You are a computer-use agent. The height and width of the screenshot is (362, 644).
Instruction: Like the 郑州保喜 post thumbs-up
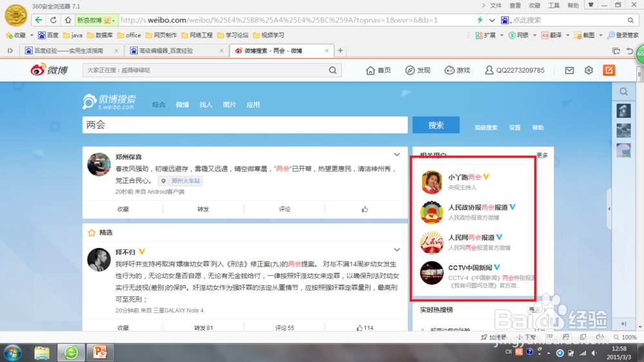click(x=365, y=209)
